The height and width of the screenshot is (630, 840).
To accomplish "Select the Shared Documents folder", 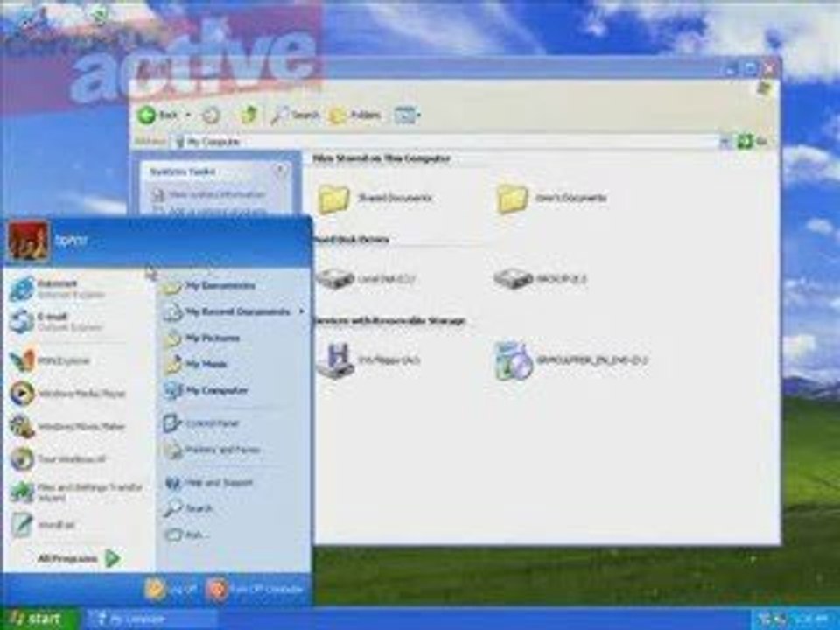I will [375, 199].
